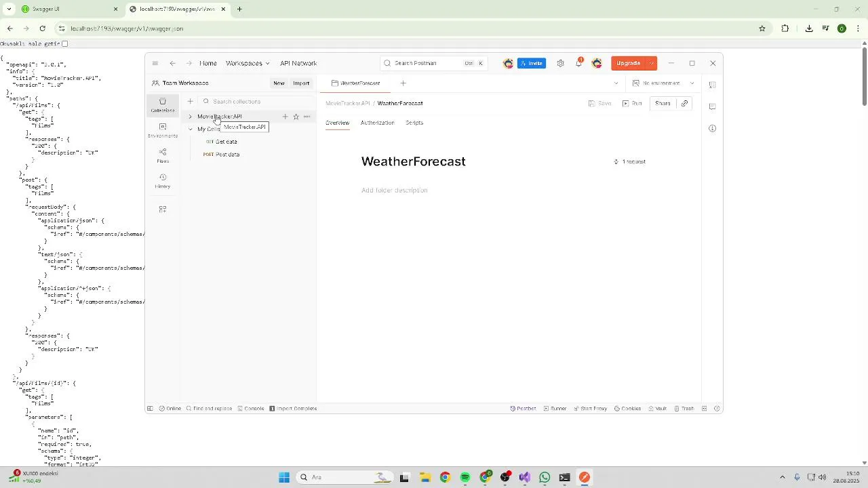
Task: Open Postman settings gear
Action: click(x=560, y=63)
